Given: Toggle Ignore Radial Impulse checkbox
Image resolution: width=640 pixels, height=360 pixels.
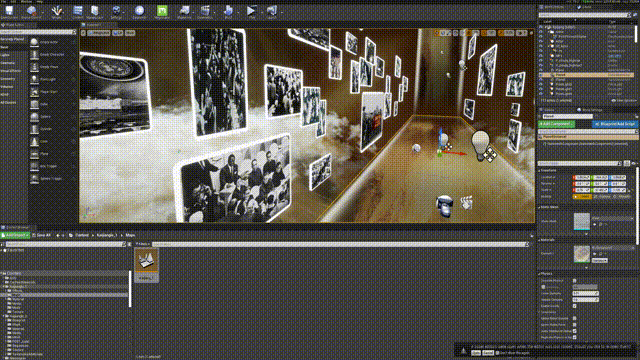Looking at the screenshot, I should [574, 319].
